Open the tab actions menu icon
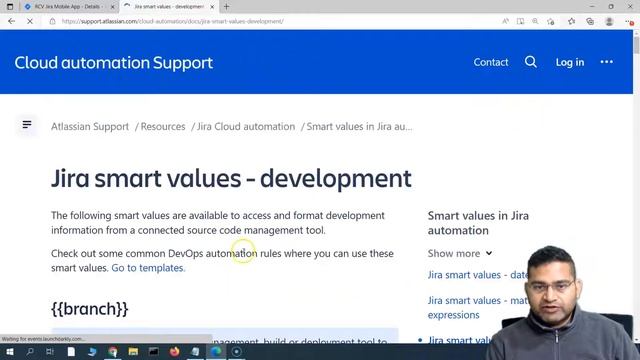 tap(10, 7)
